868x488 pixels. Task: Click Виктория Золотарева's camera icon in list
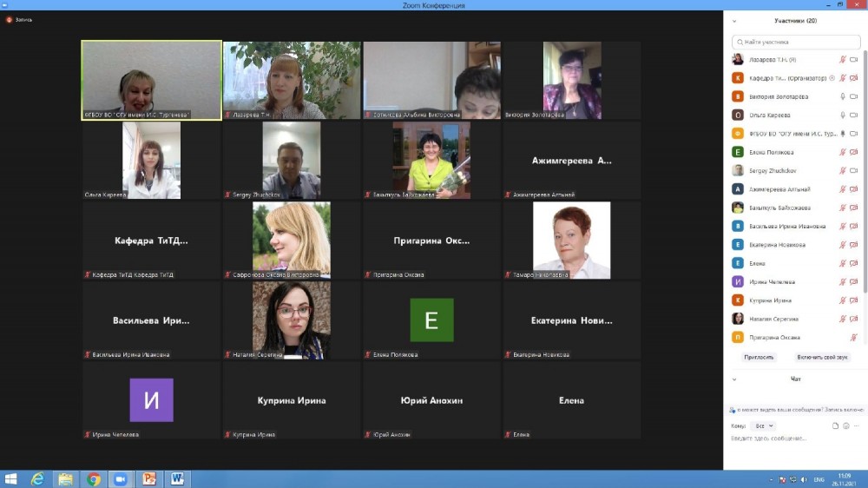854,96
